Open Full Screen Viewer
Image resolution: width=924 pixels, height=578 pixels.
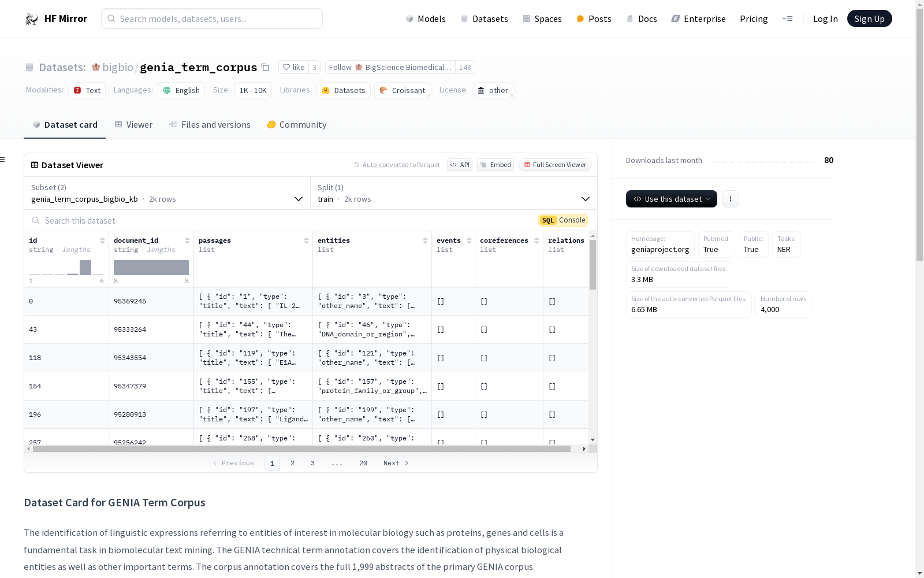point(555,165)
